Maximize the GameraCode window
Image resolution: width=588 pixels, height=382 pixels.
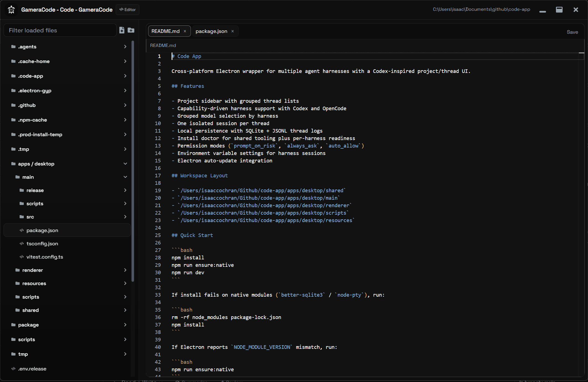coord(559,10)
